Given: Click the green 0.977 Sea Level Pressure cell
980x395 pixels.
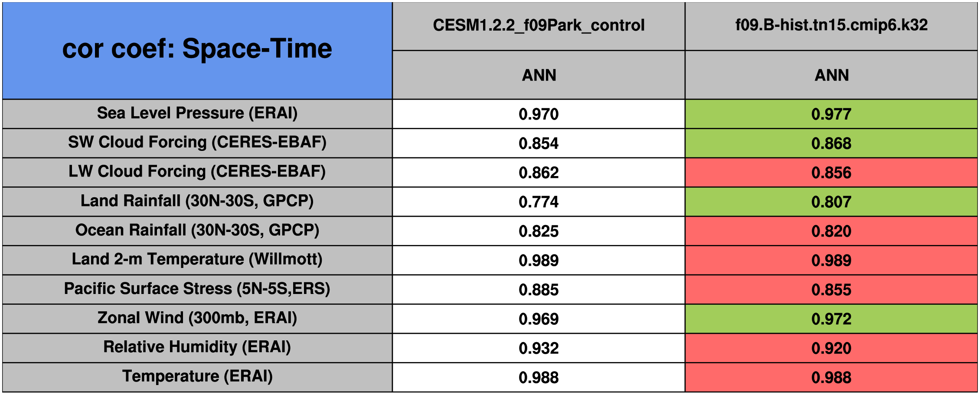Looking at the screenshot, I should click(831, 114).
